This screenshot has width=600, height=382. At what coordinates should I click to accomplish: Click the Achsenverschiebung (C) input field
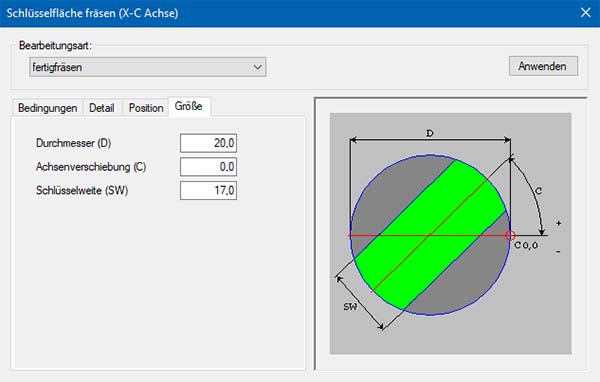(x=208, y=167)
